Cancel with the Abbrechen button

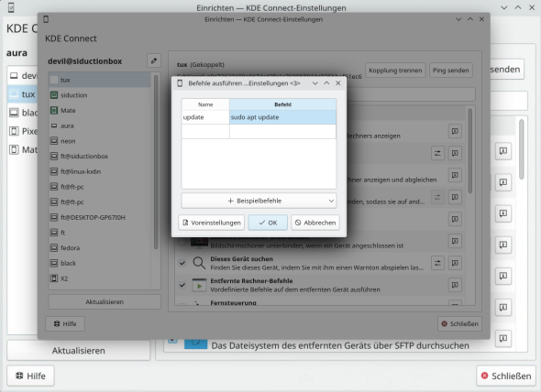pyautogui.click(x=315, y=223)
